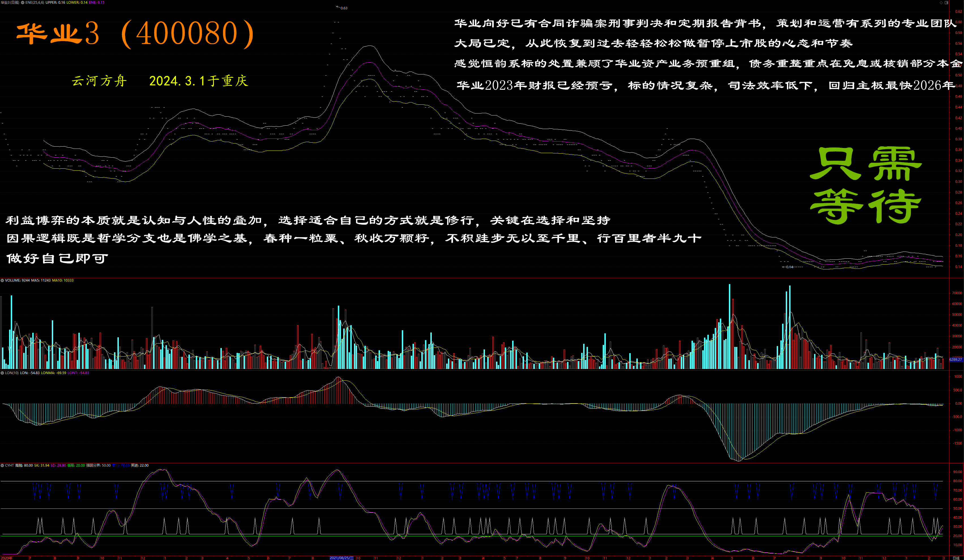This screenshot has height=560, width=964.
Task: Click the magenta ENE: 0.15 value
Action: click(x=97, y=2)
